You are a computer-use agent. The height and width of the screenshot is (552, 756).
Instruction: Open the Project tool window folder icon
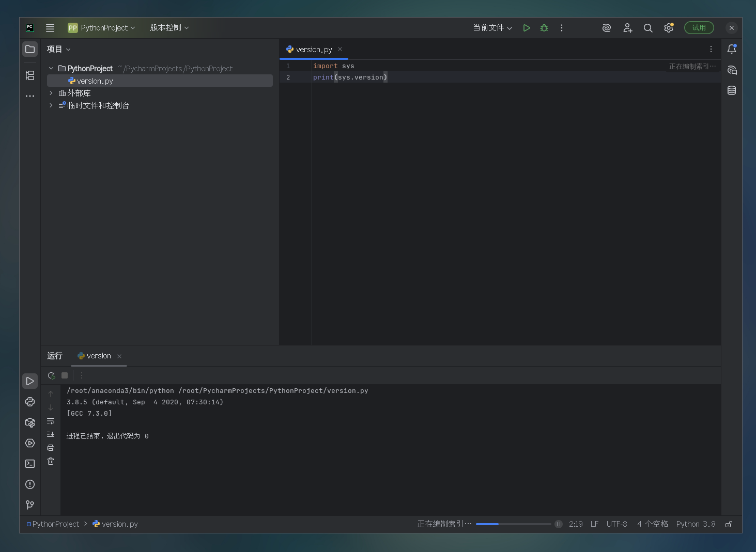click(x=30, y=49)
